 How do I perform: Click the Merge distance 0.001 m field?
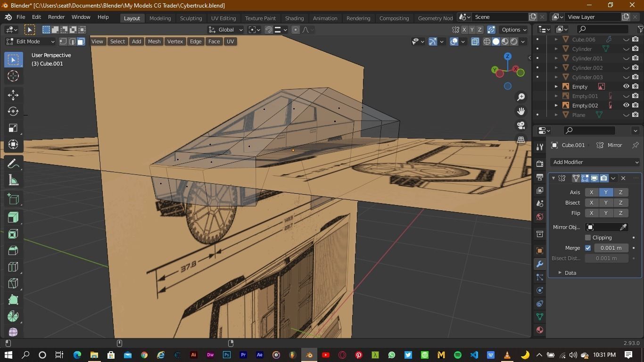coord(611,248)
